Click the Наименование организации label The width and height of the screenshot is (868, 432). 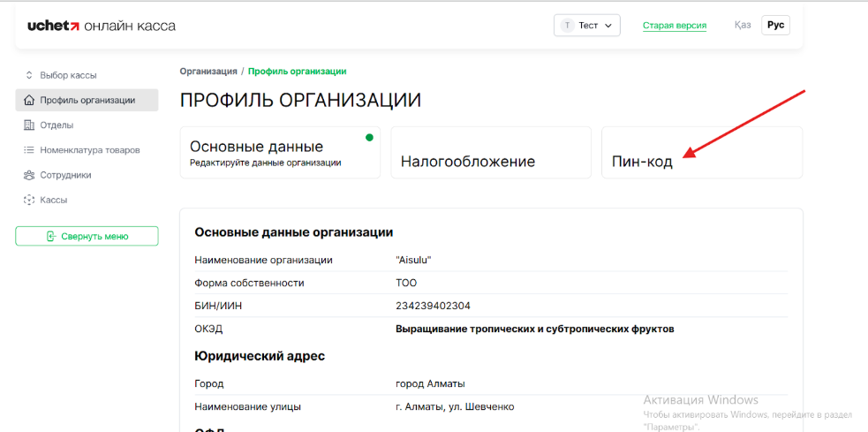pyautogui.click(x=264, y=261)
